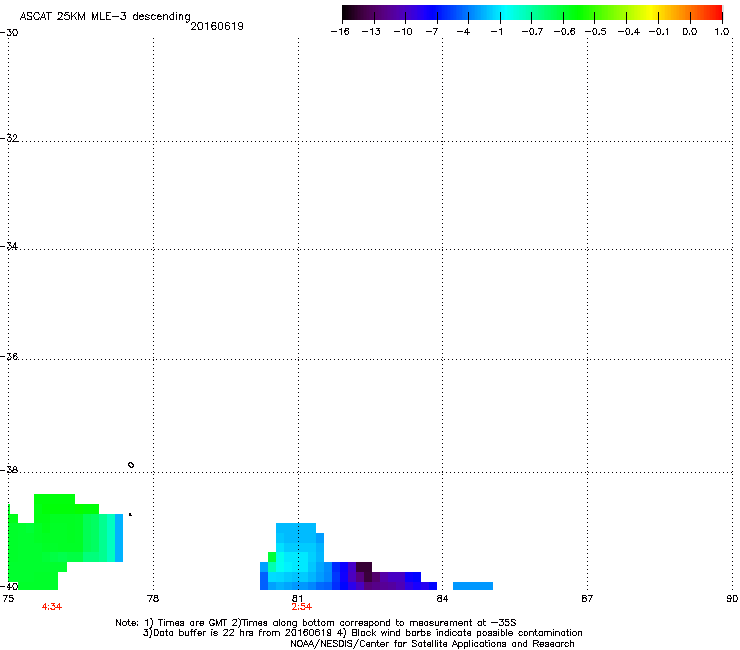This screenshot has width=740, height=650.
Task: Click the -36 latitude axis label
Action: pyautogui.click(x=9, y=356)
